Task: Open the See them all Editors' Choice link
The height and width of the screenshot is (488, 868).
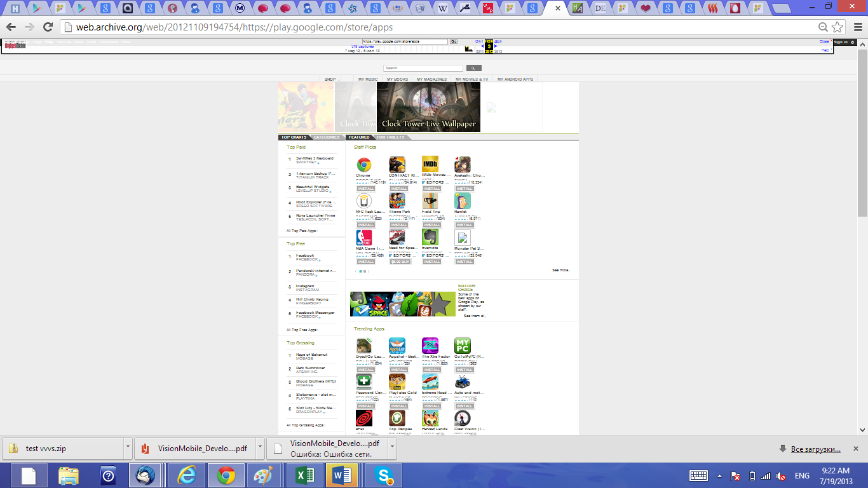Action: [474, 316]
